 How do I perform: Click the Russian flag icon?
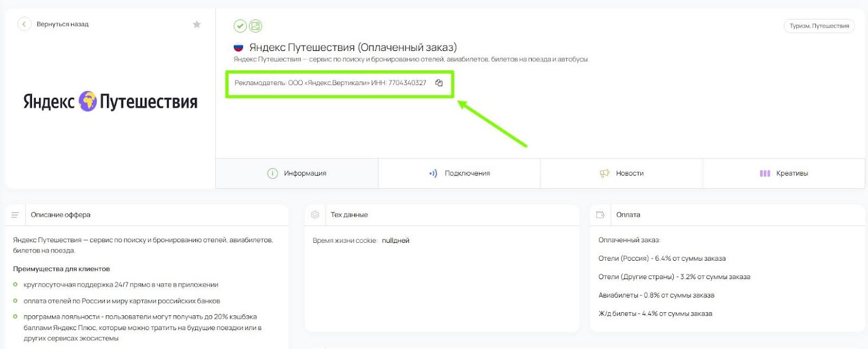pyautogui.click(x=238, y=48)
